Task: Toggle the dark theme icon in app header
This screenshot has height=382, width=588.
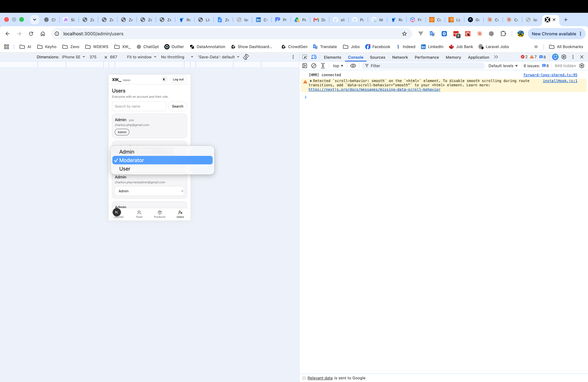Action: [x=164, y=79]
